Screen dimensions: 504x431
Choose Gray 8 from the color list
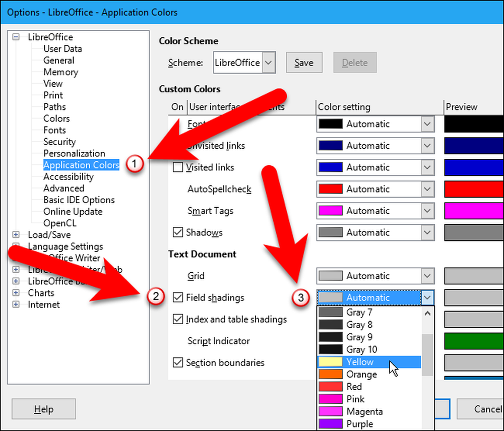tap(369, 325)
